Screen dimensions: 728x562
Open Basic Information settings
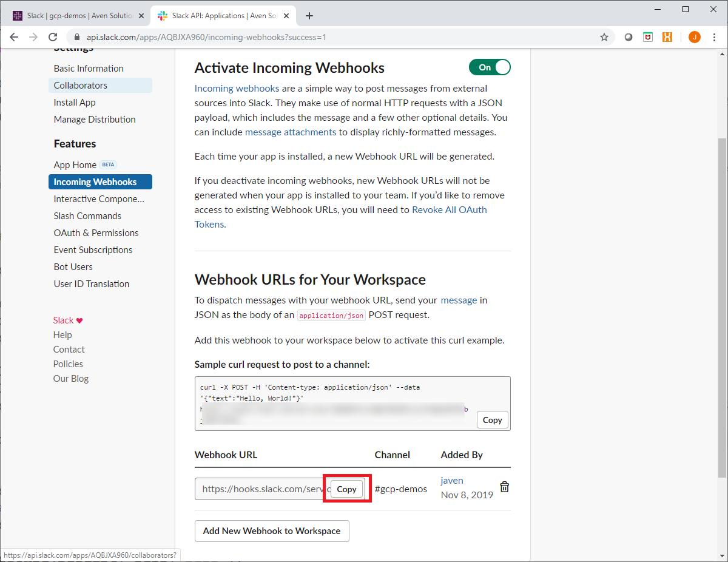89,69
